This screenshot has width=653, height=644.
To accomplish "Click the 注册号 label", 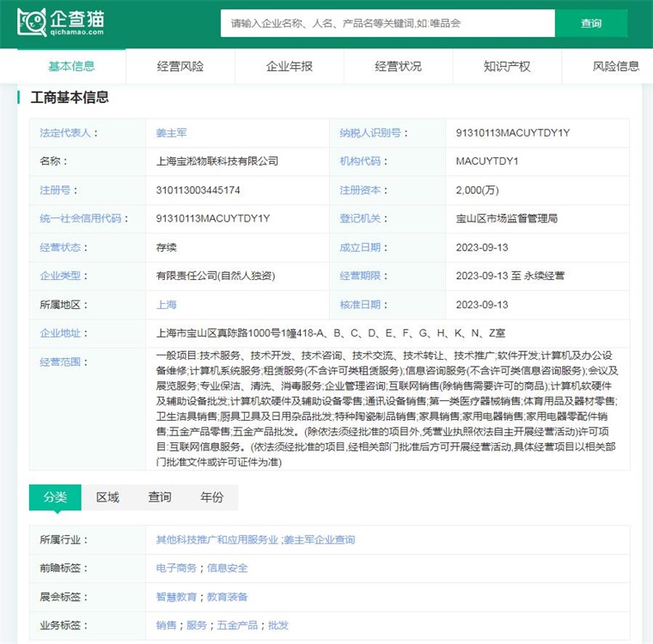I will pyautogui.click(x=55, y=191).
